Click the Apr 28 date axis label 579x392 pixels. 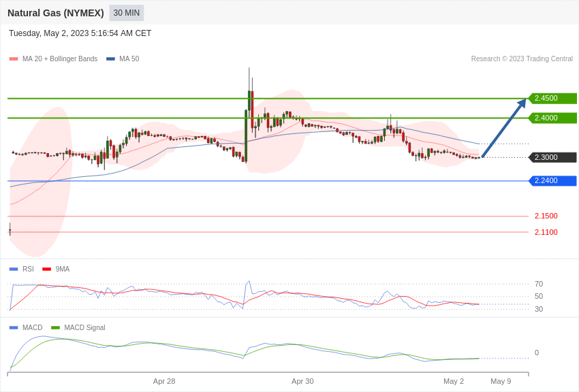[x=164, y=381]
